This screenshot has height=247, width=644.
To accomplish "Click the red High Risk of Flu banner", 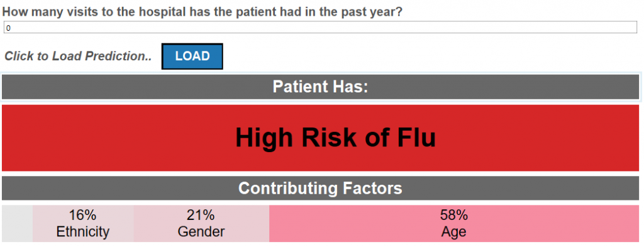I will coord(320,138).
